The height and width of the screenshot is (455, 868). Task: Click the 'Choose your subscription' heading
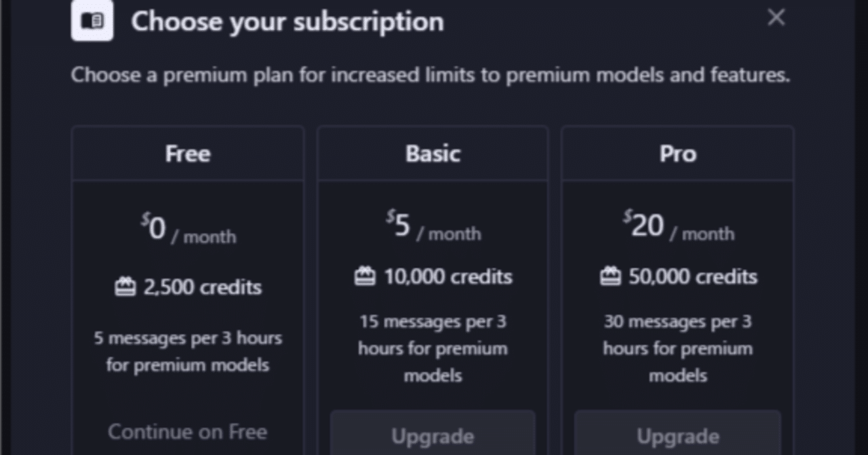(288, 22)
